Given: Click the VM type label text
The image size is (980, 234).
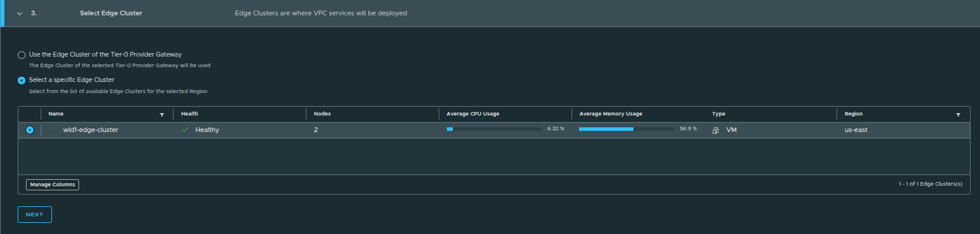Looking at the screenshot, I should 731,130.
